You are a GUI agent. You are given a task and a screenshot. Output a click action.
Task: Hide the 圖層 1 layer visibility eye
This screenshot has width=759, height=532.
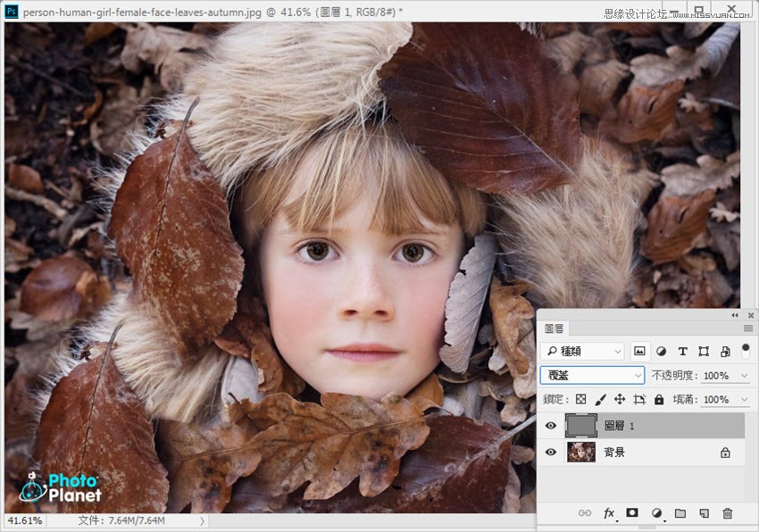(551, 426)
